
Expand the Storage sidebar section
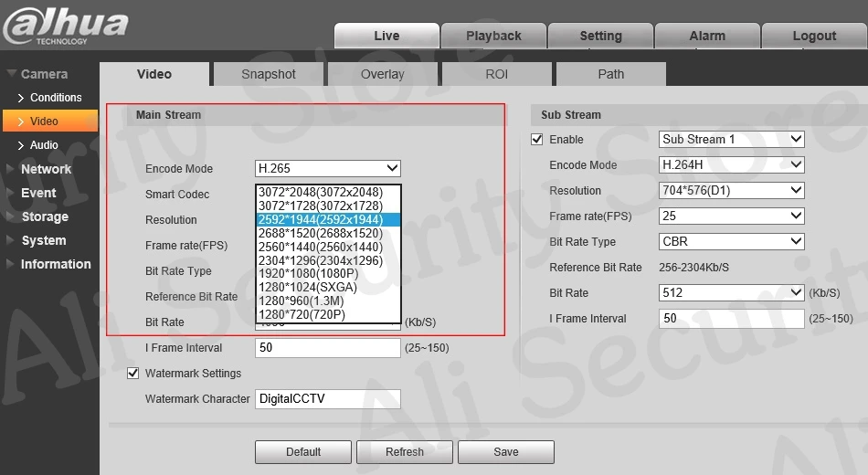click(37, 216)
